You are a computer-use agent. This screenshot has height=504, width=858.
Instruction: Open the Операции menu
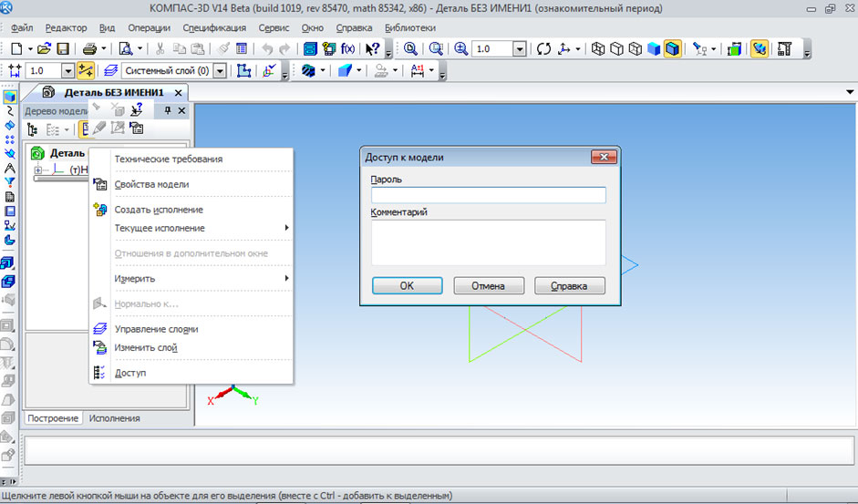tap(150, 28)
